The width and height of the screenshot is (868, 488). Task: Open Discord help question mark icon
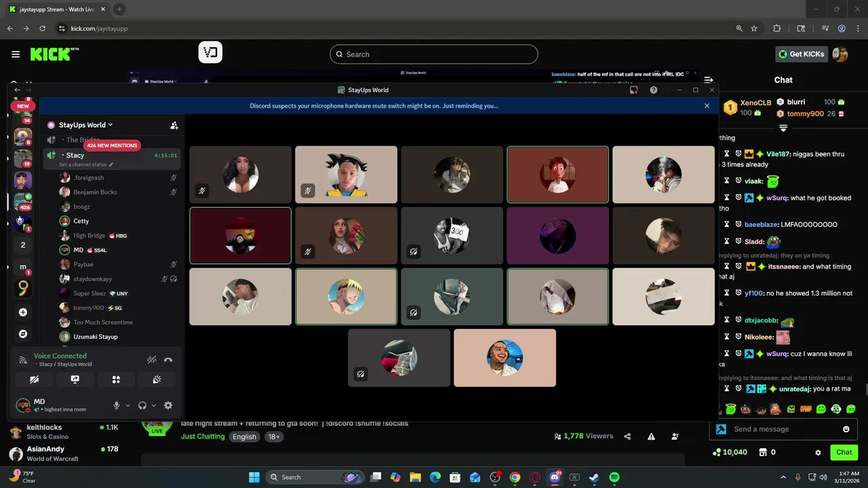(x=654, y=89)
